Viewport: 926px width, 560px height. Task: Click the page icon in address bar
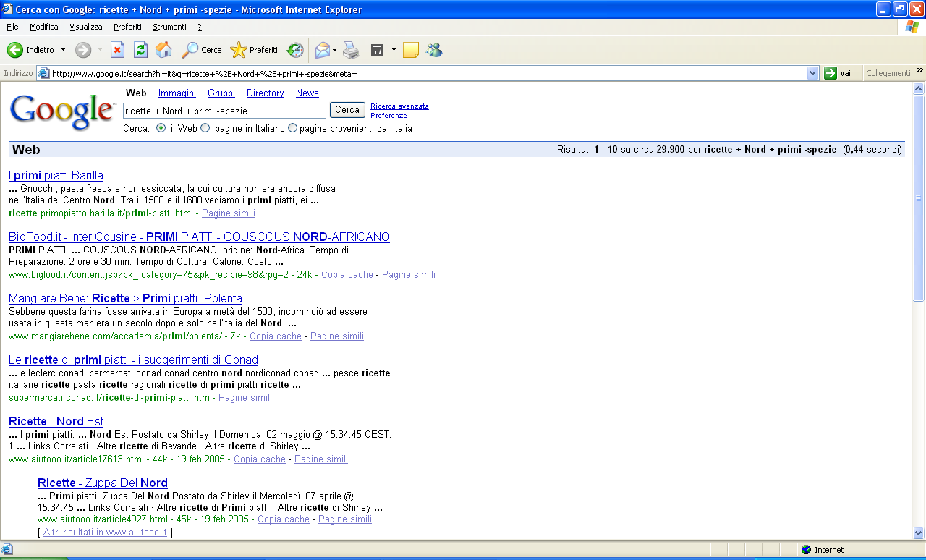click(x=44, y=73)
